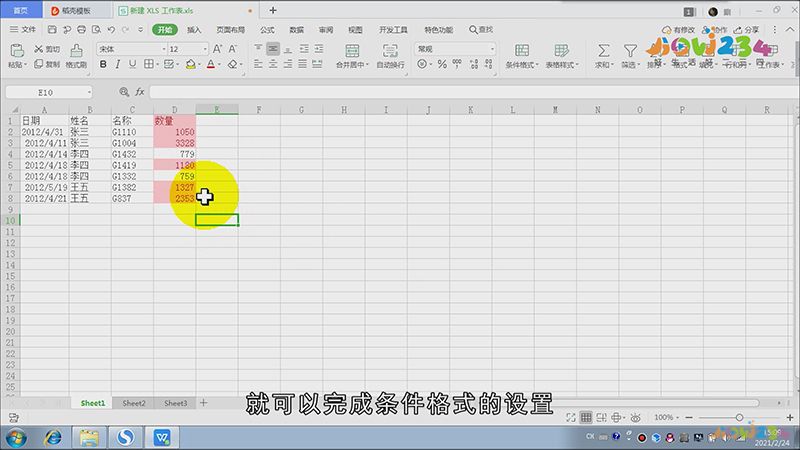The width and height of the screenshot is (800, 450).
Task: Open the zoom percentage 100% dropdown
Action: pyautogui.click(x=666, y=417)
